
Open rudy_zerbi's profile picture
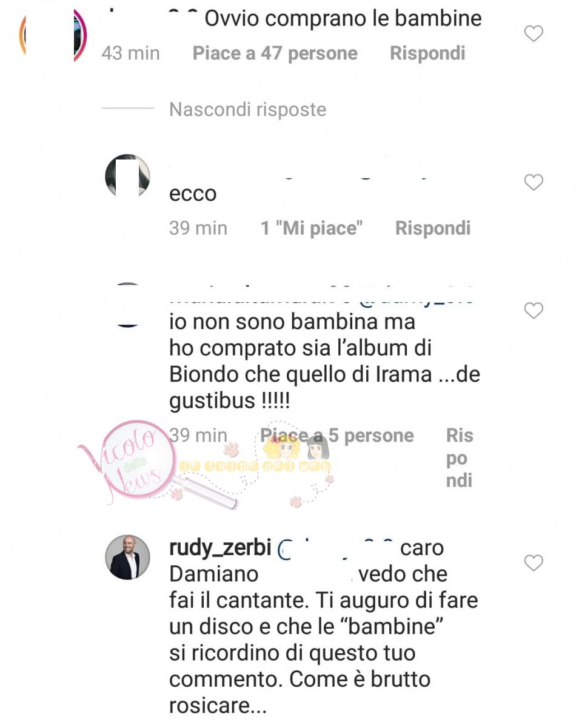[127, 558]
